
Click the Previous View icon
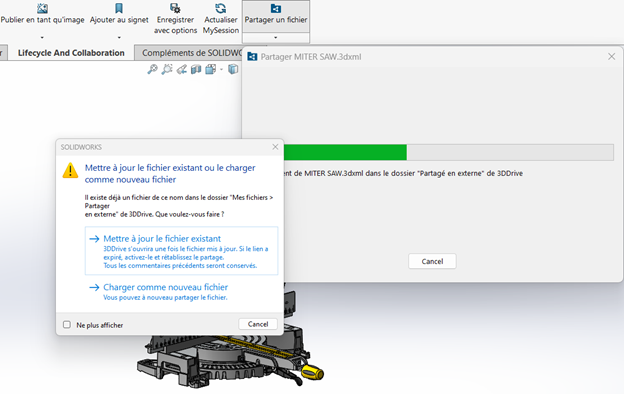coord(181,69)
